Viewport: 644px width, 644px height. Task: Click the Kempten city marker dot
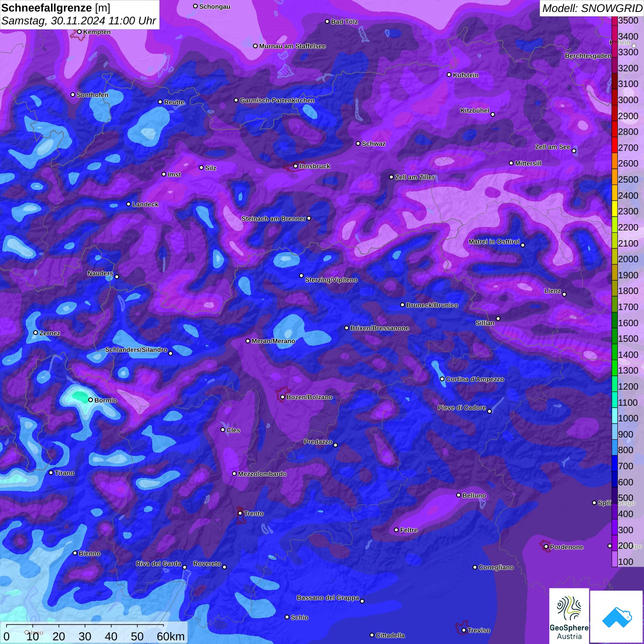pyautogui.click(x=79, y=32)
